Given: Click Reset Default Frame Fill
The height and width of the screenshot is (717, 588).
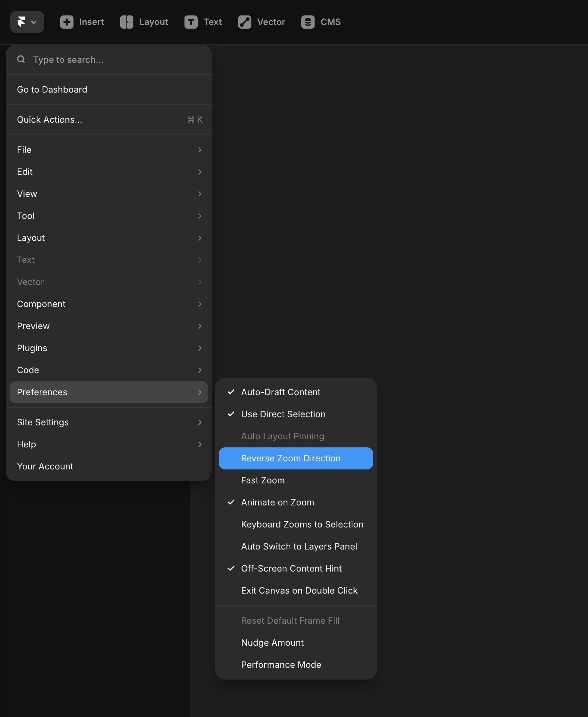Looking at the screenshot, I should click(x=296, y=621).
